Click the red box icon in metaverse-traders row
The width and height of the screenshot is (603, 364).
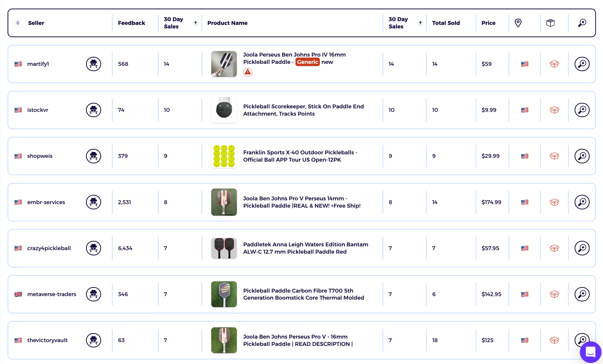coord(554,294)
